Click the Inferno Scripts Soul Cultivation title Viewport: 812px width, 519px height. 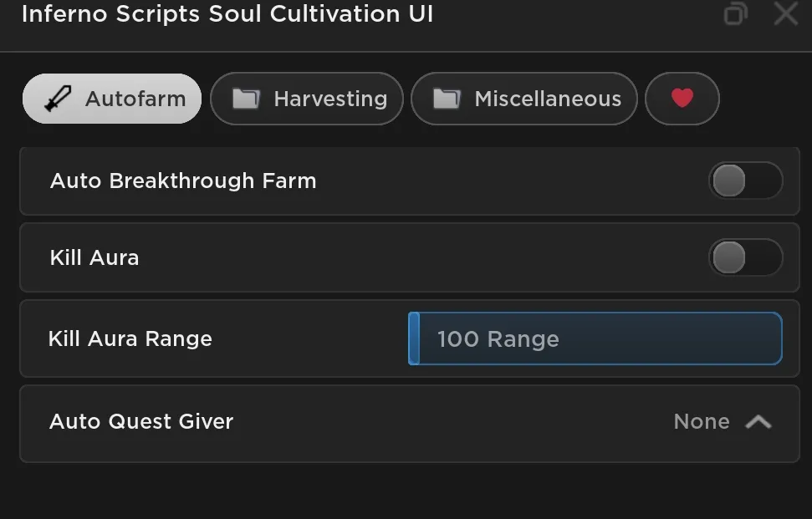coord(227,14)
